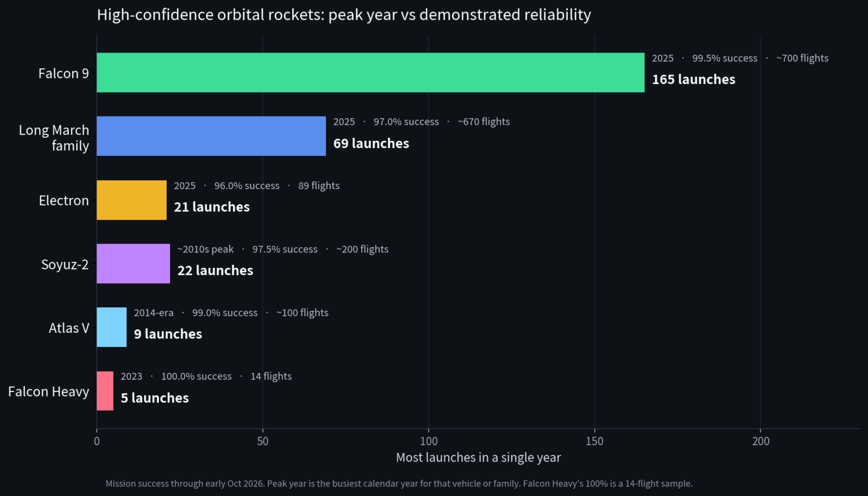Click the "14 flights" annotation

pos(271,377)
